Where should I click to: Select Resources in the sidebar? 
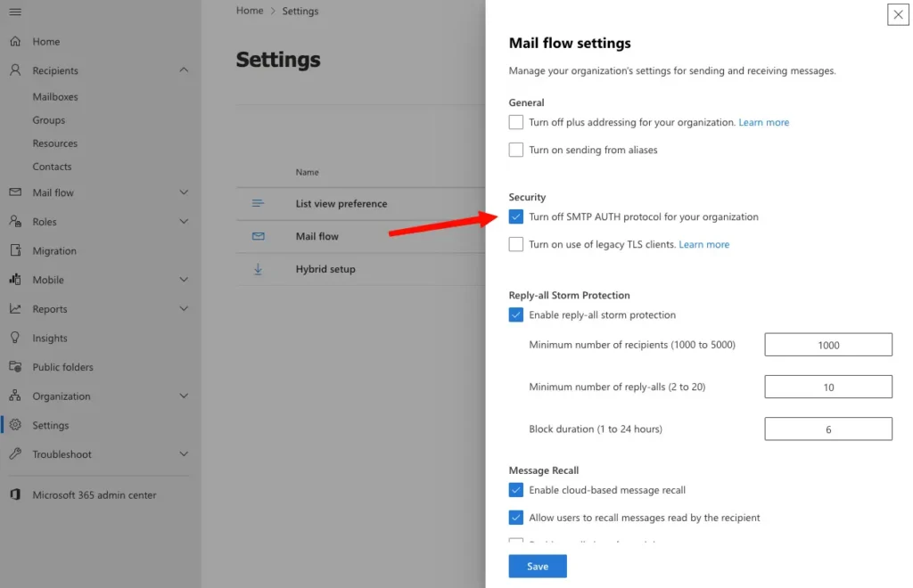point(54,143)
